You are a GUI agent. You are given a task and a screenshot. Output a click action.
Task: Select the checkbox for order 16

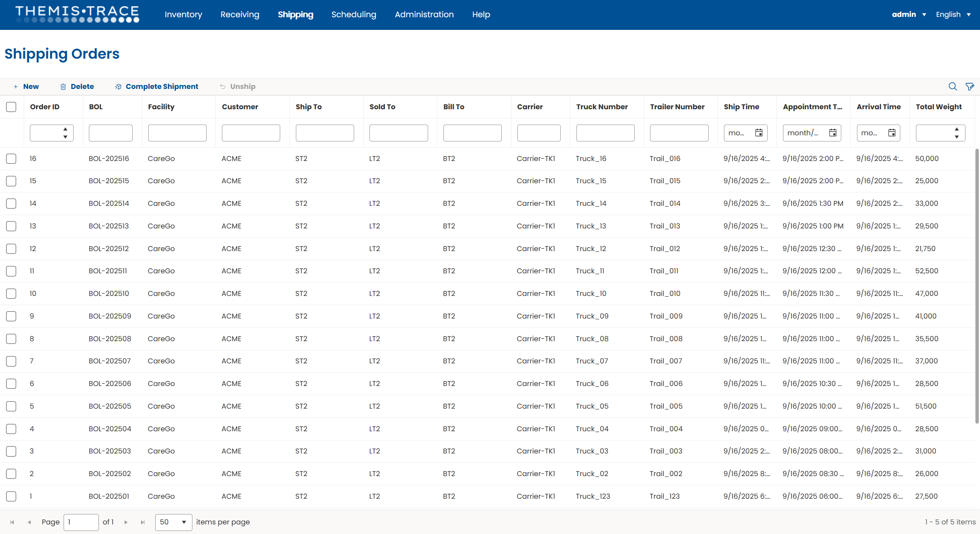pos(11,158)
